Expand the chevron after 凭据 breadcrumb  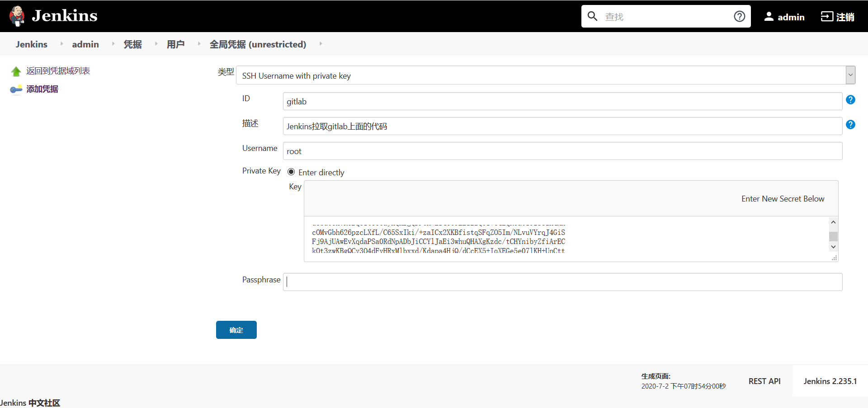tap(156, 44)
